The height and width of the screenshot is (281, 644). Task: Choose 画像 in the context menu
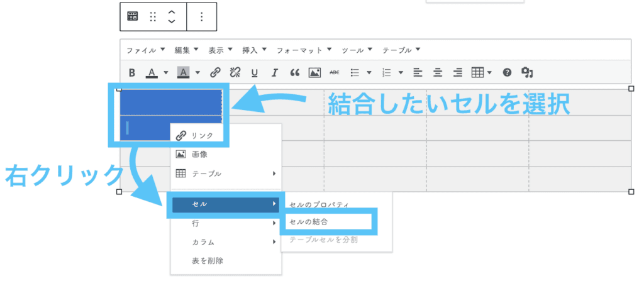[226, 155]
